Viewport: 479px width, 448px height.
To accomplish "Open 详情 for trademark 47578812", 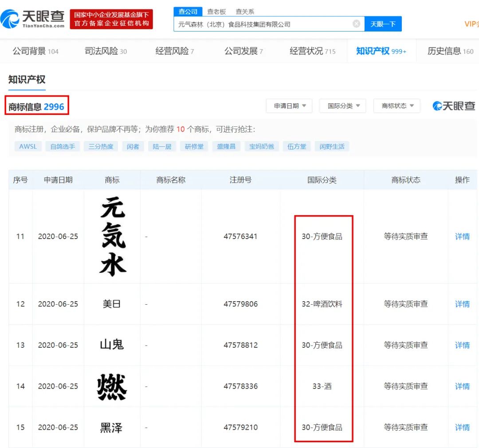I will click(462, 345).
